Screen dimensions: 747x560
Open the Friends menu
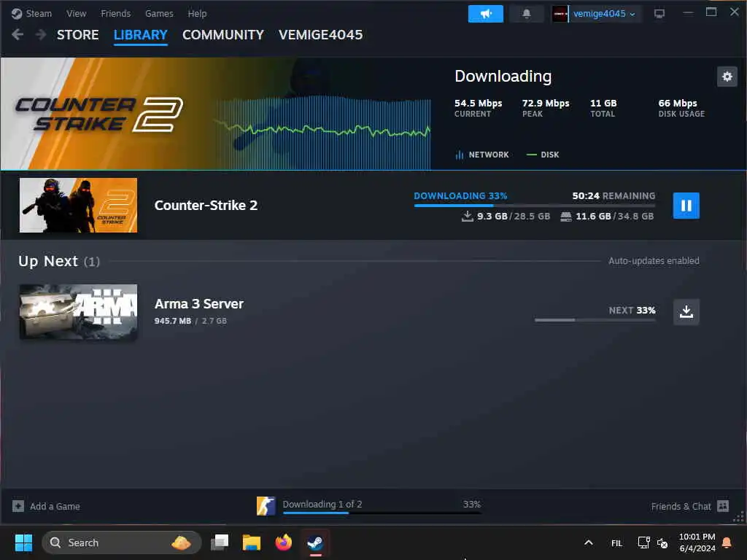pyautogui.click(x=116, y=13)
